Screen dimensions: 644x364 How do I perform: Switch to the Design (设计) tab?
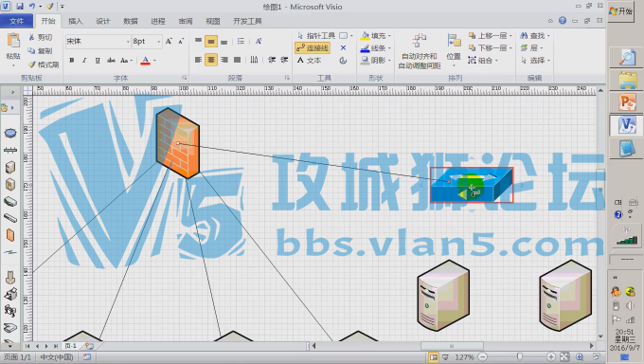click(102, 21)
